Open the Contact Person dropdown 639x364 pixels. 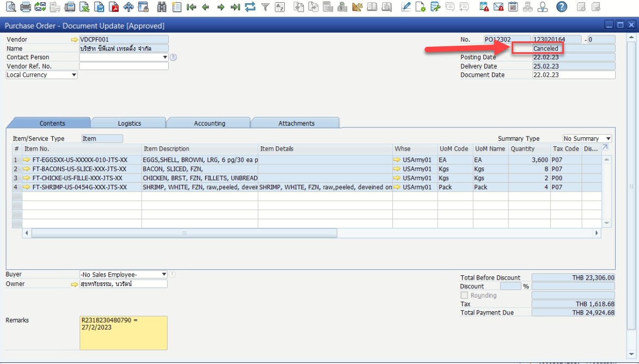click(164, 58)
